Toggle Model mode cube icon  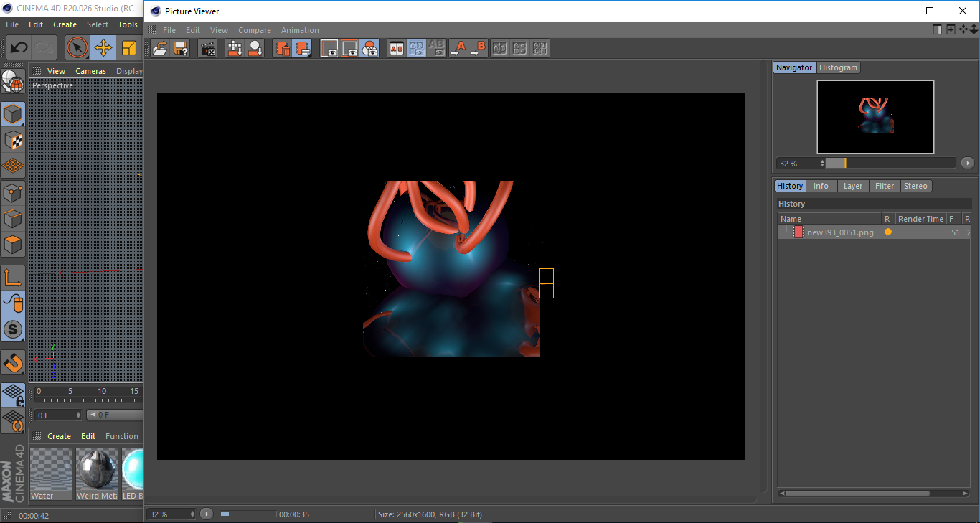13,114
